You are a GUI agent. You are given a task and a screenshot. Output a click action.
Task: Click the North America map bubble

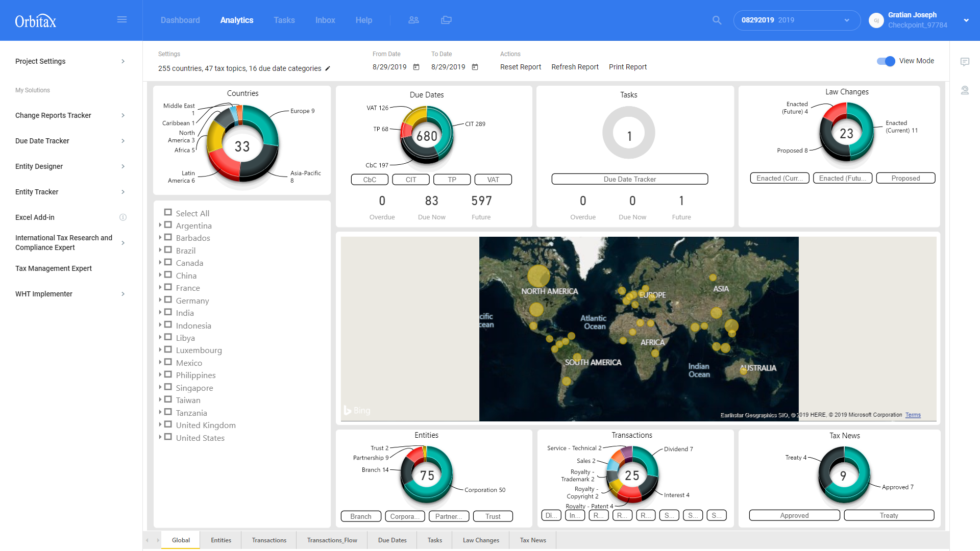(538, 276)
